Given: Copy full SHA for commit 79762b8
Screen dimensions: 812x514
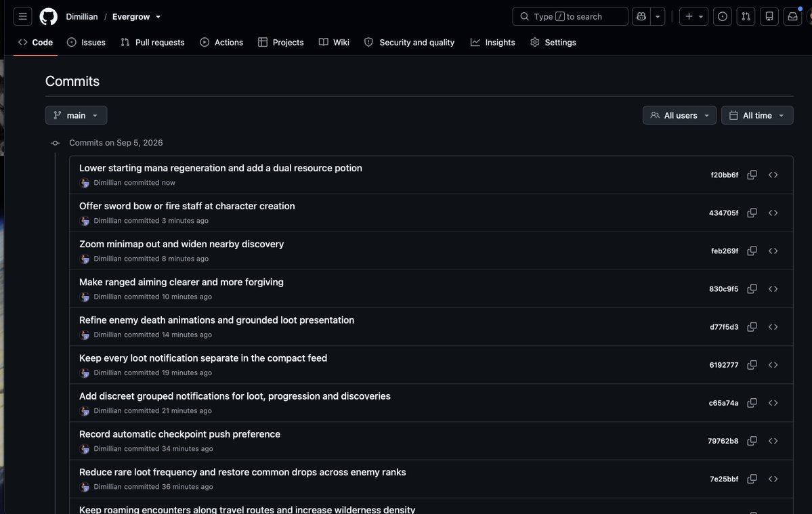Looking at the screenshot, I should pyautogui.click(x=752, y=441).
